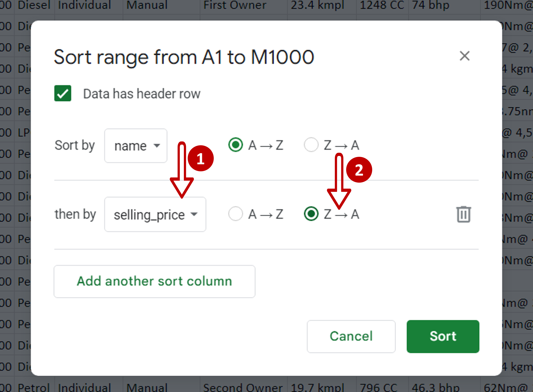Click the Sort range dialog title
The width and height of the screenshot is (533, 392).
click(184, 57)
